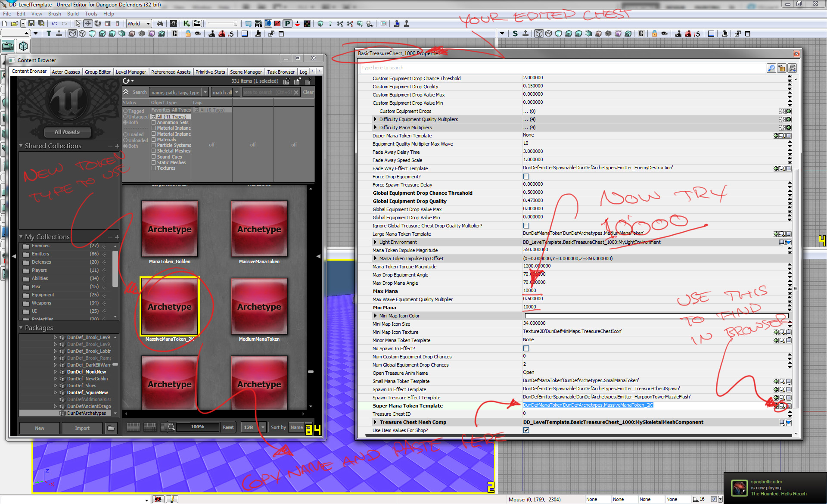Select the rotate widget tool
This screenshot has width=827, height=504.
point(98,24)
